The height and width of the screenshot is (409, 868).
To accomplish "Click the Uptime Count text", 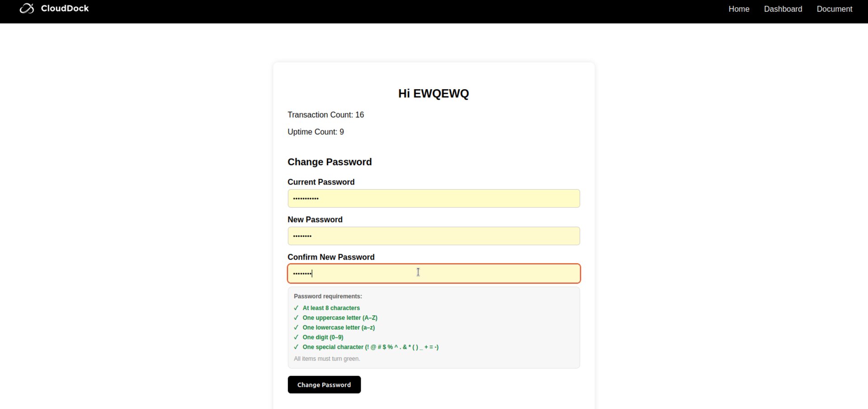I will (x=316, y=132).
